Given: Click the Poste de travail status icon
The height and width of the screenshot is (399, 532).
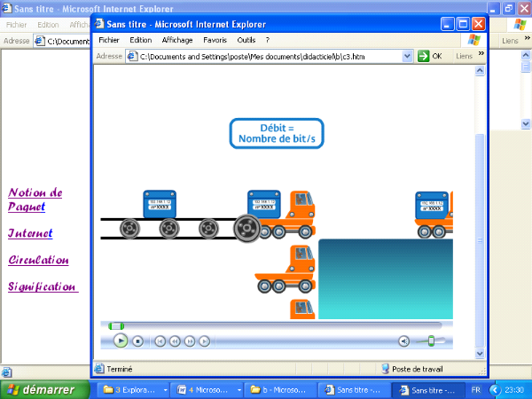Looking at the screenshot, I should (x=385, y=369).
